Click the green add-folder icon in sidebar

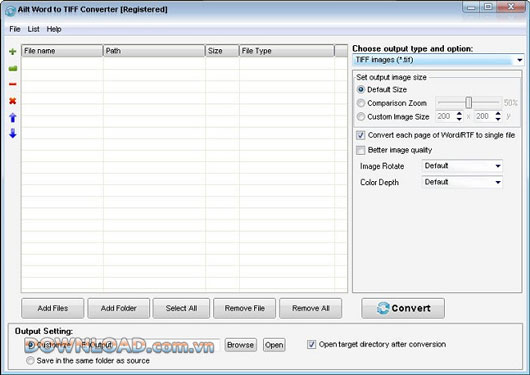(13, 68)
